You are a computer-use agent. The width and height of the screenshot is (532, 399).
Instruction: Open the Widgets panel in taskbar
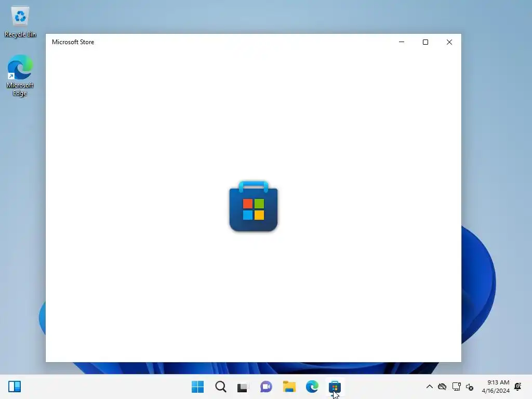[x=15, y=387]
